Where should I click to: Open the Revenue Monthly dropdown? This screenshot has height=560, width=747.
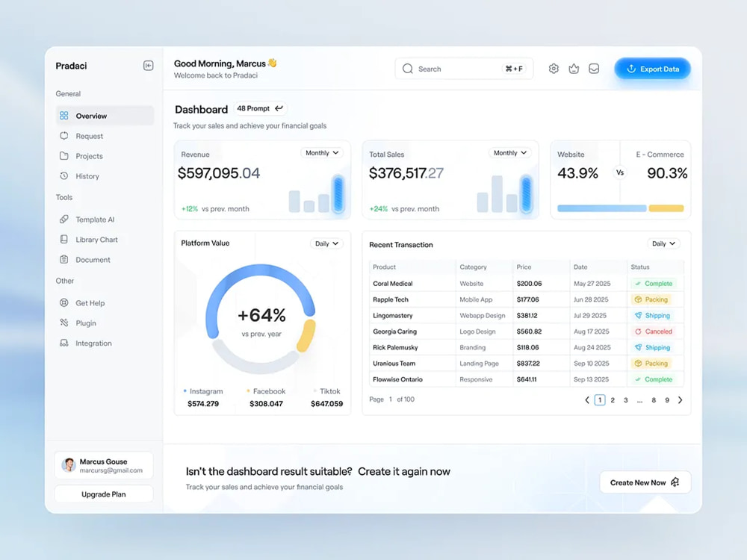click(x=322, y=153)
